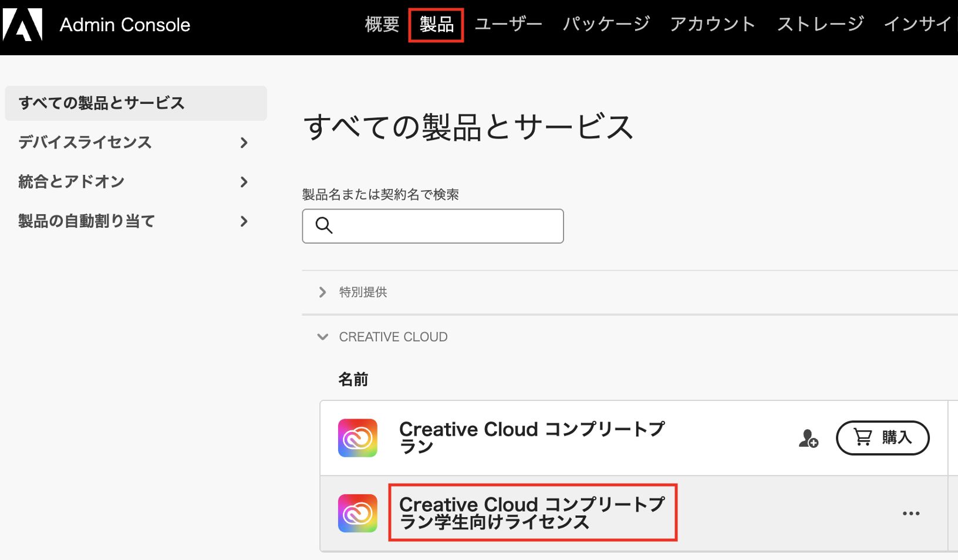Click the magnifier icon in the search box
Image resolution: width=958 pixels, height=560 pixels.
(324, 225)
